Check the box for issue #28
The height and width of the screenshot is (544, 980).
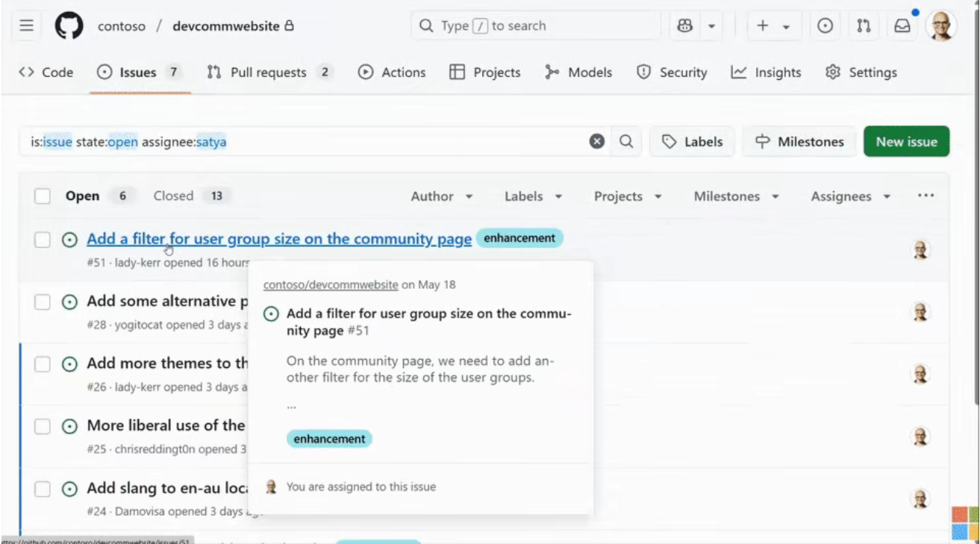[43, 302]
